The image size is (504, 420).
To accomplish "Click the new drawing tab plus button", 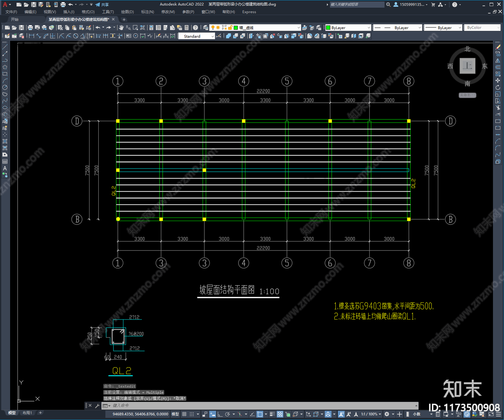I will point(124,19).
